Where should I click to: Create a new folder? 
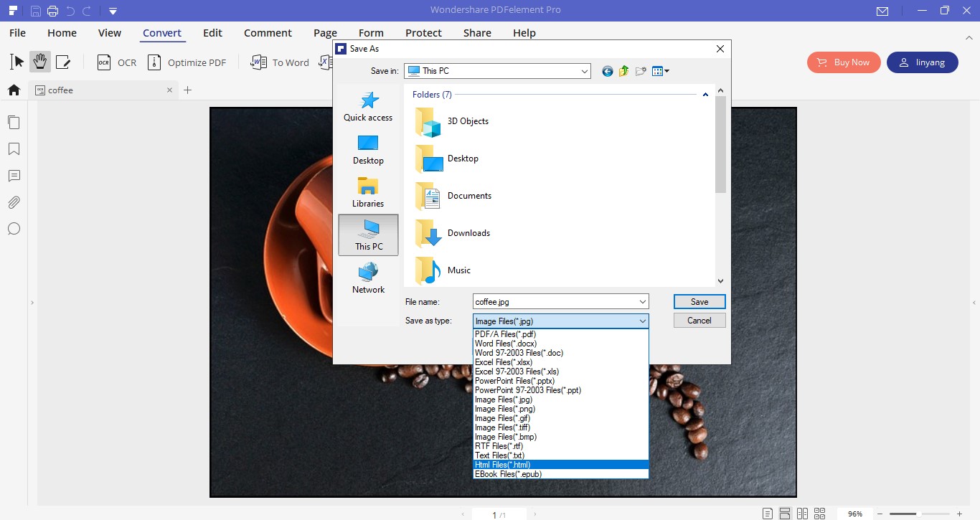pos(641,71)
